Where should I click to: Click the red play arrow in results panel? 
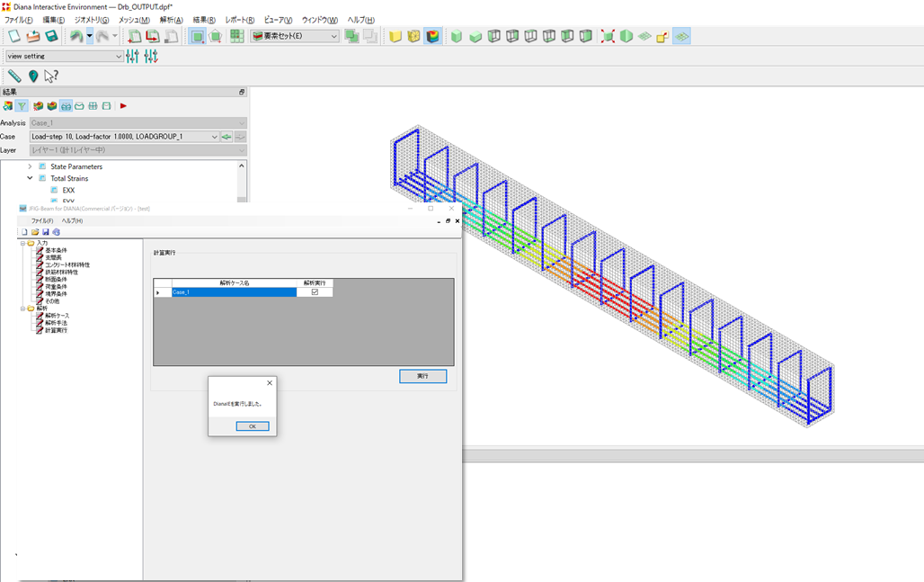[123, 106]
